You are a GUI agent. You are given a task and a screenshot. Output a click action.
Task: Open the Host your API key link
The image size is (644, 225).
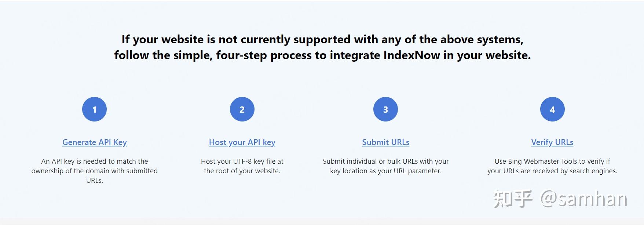coord(242,142)
